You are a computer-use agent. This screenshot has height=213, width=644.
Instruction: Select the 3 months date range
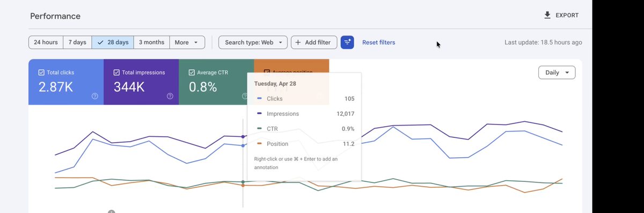(x=151, y=42)
